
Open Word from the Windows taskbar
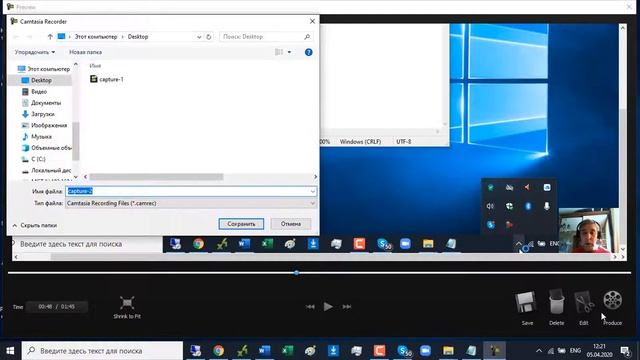tap(264, 351)
